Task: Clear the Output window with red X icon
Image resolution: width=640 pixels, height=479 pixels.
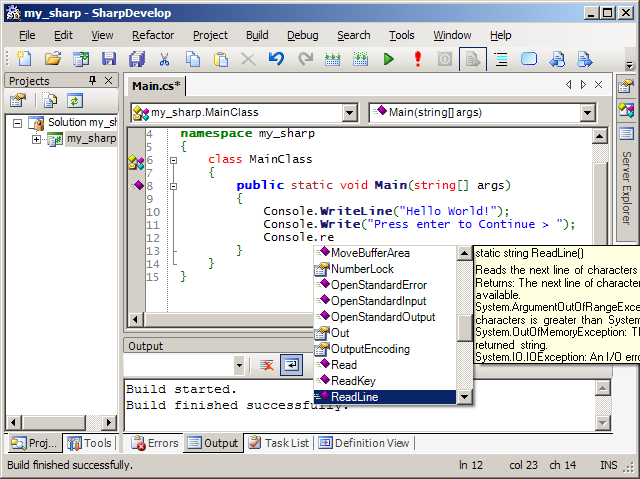Action: click(267, 365)
